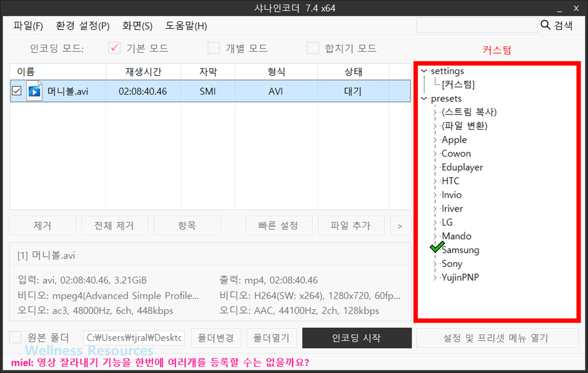588x373 pixels.
Task: Close the 샤나인코더 window
Action: click(x=576, y=8)
